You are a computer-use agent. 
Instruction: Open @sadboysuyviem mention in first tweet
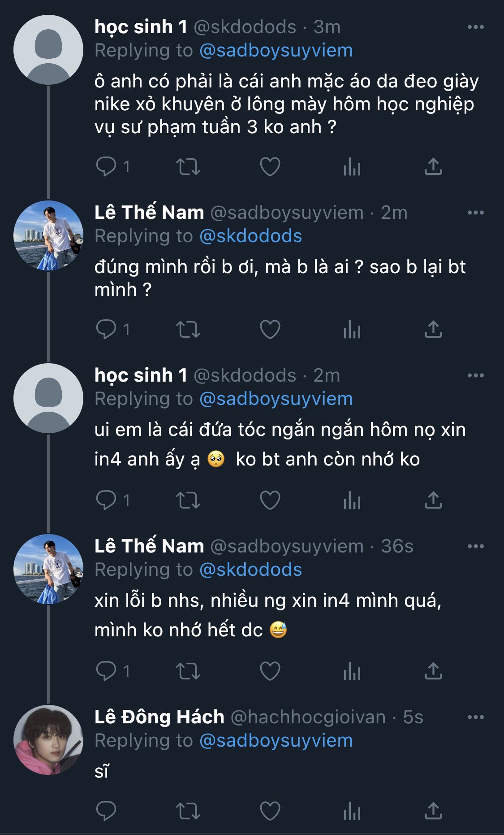coord(276,51)
